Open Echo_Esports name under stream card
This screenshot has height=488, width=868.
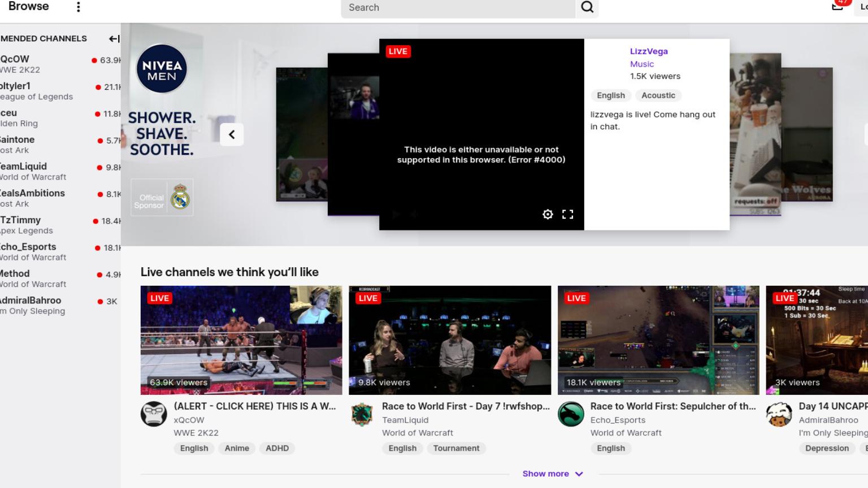coord(618,420)
